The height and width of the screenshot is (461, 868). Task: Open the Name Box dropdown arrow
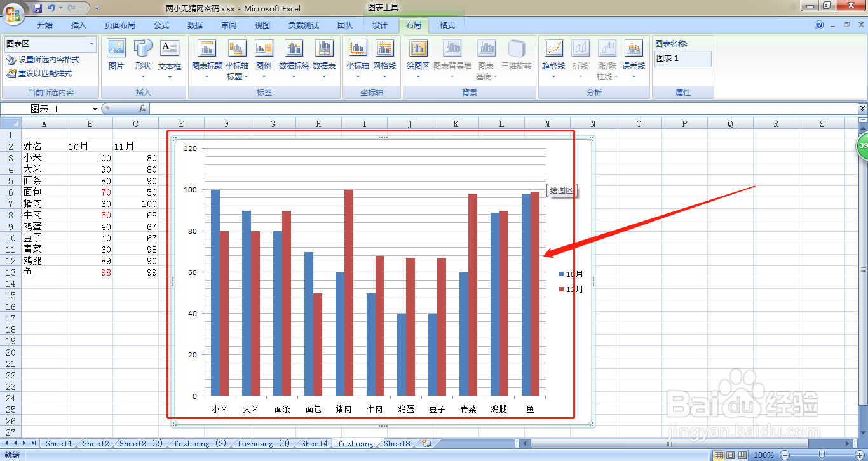(95, 109)
